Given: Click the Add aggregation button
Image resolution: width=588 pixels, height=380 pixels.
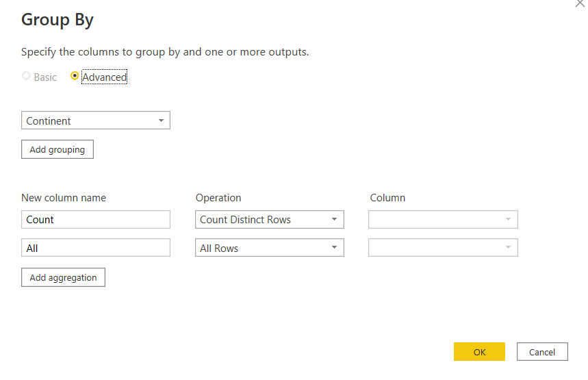Looking at the screenshot, I should pyautogui.click(x=64, y=277).
